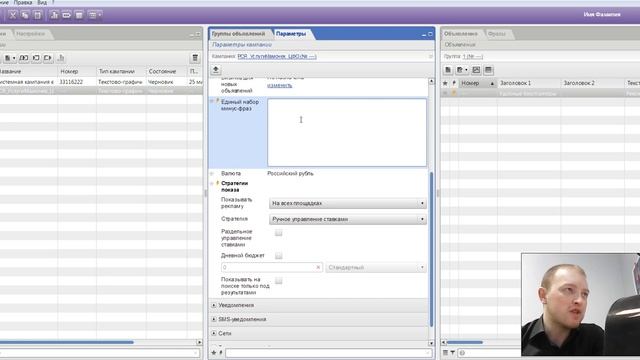Image resolution: width=640 pixels, height=360 pixels.
Task: Click the greyed statistics icon in campaigns toolbar
Action: pos(61,58)
